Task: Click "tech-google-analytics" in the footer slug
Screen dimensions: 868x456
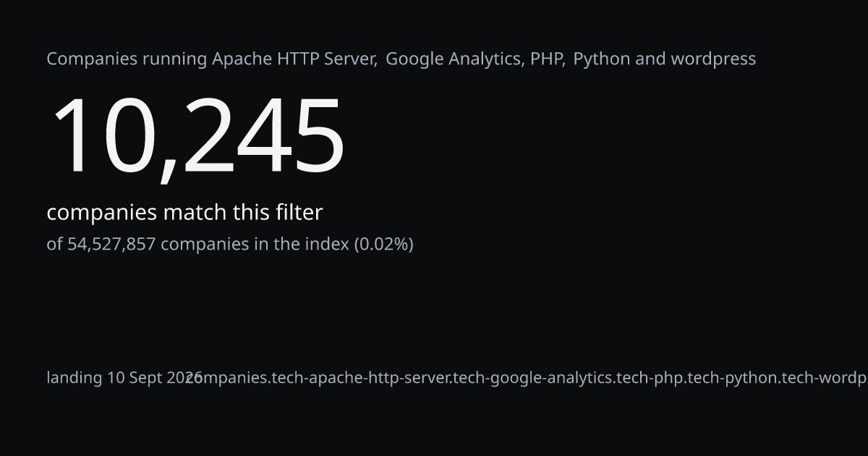Action: click(532, 378)
